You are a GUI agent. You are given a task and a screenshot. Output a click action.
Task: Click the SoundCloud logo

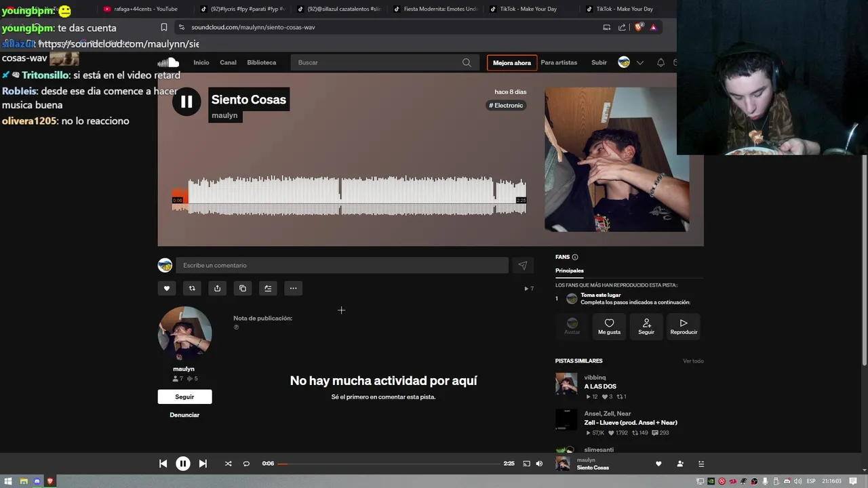pos(169,62)
